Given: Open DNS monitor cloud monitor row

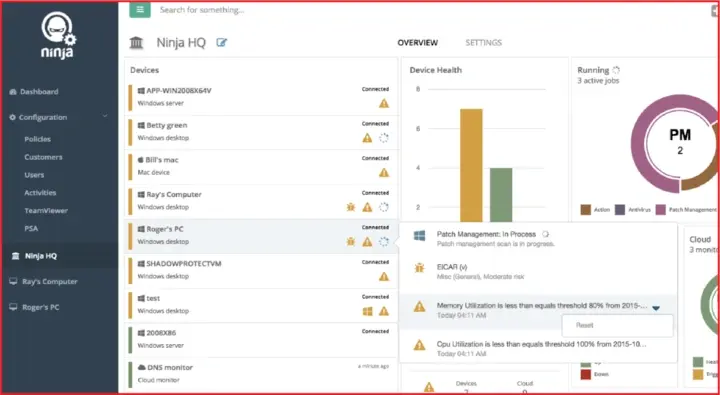Looking at the screenshot, I should click(261, 374).
